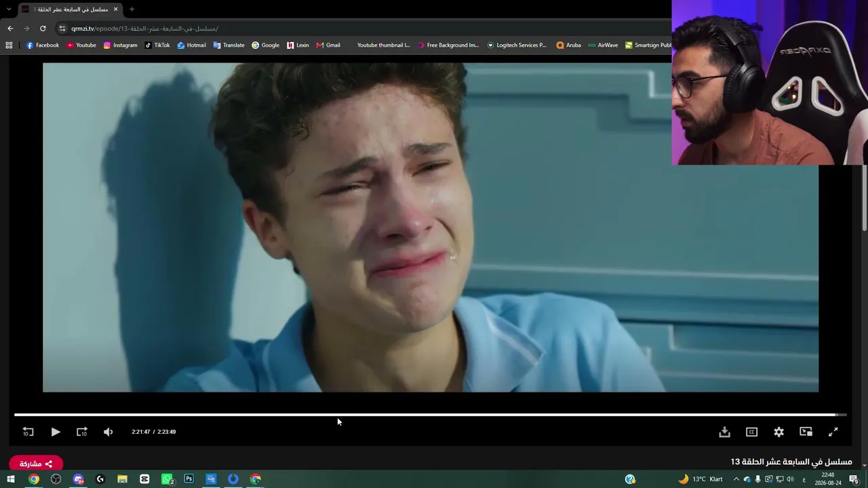Click the forward navigation arrow
The image size is (868, 488).
click(x=26, y=28)
